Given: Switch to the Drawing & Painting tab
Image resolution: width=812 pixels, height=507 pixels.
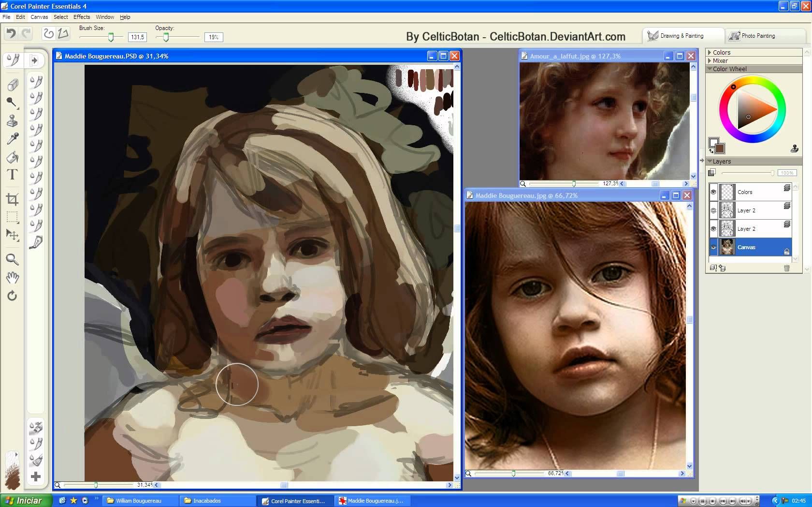Looking at the screenshot, I should (x=682, y=36).
